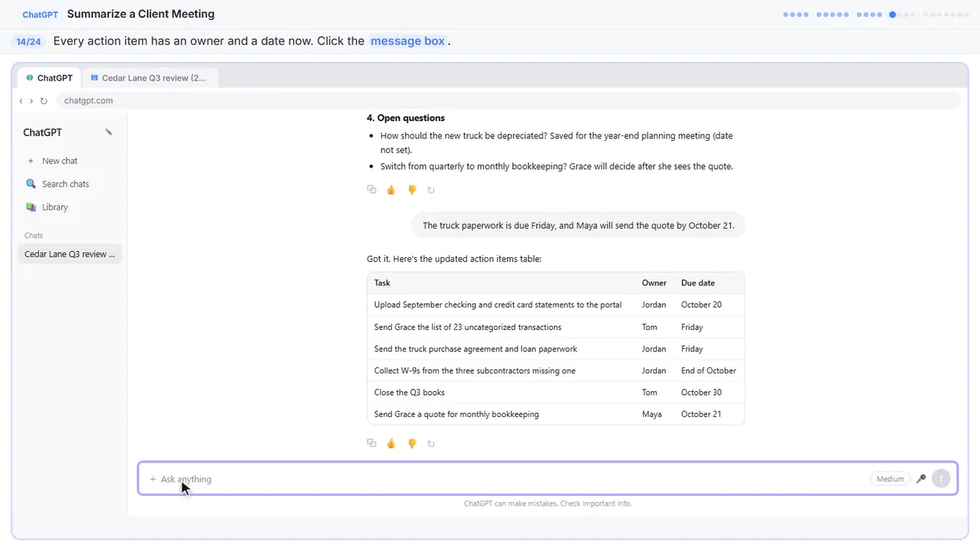Image resolution: width=980 pixels, height=551 pixels.
Task: Go back using the browser back arrow
Action: click(x=21, y=100)
